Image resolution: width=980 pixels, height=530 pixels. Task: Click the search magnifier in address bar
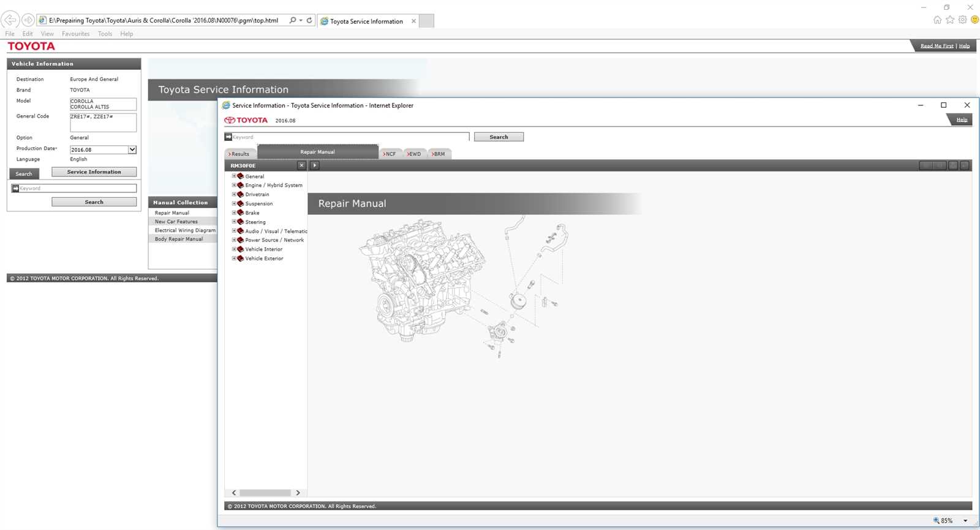coord(293,20)
